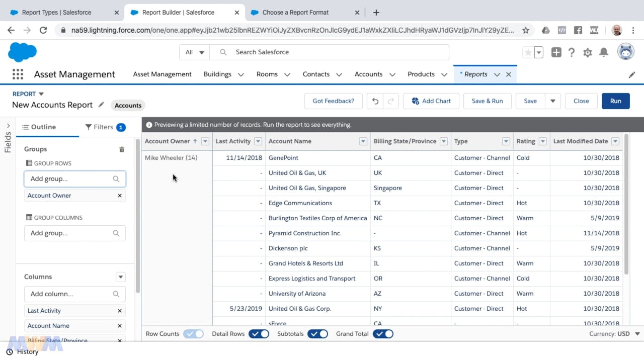This screenshot has width=644, height=362.
Task: Click the Salesforce cloud logo
Action: [23, 52]
